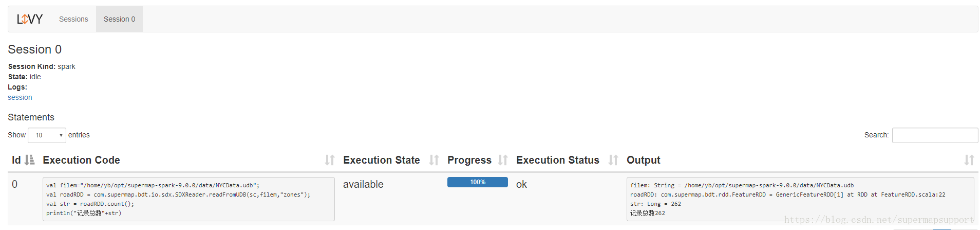
Task: Click the Output column header
Action: click(x=644, y=160)
